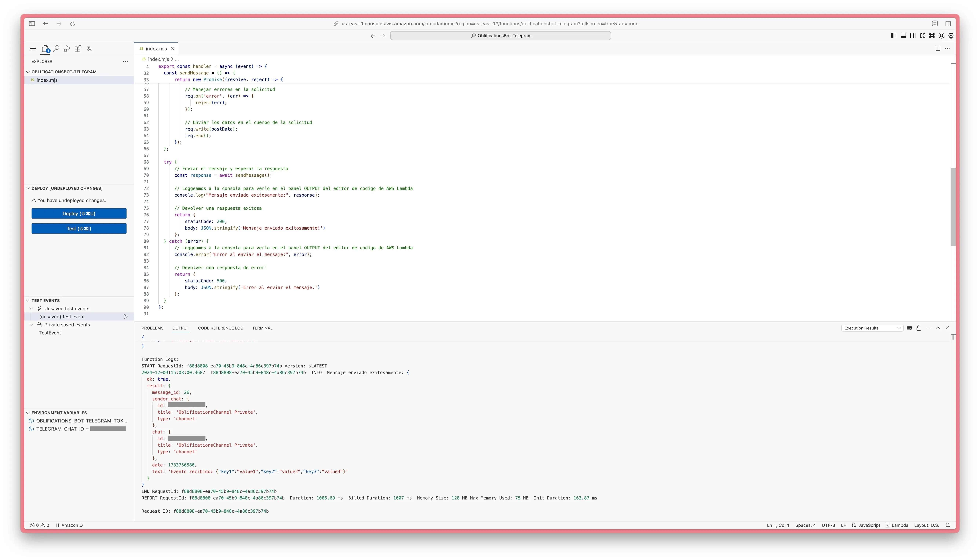
Task: Select the index.mjs editor tab
Action: [156, 49]
